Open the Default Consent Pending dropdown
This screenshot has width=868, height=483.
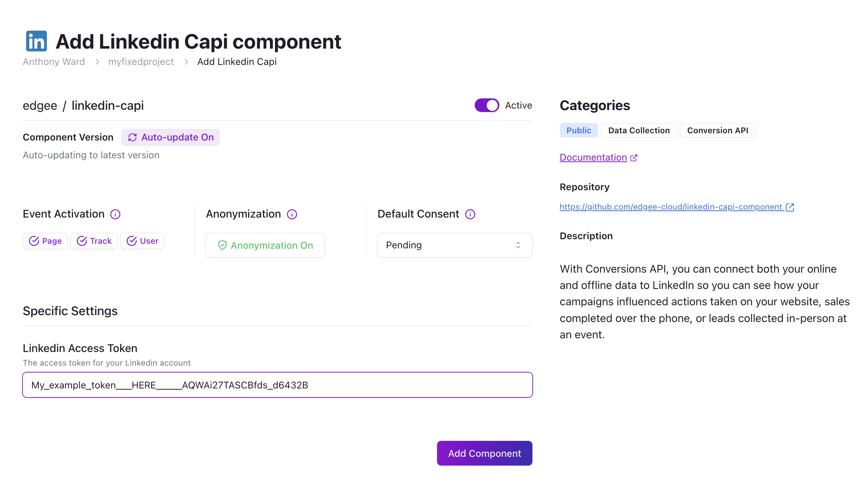pyautogui.click(x=455, y=245)
